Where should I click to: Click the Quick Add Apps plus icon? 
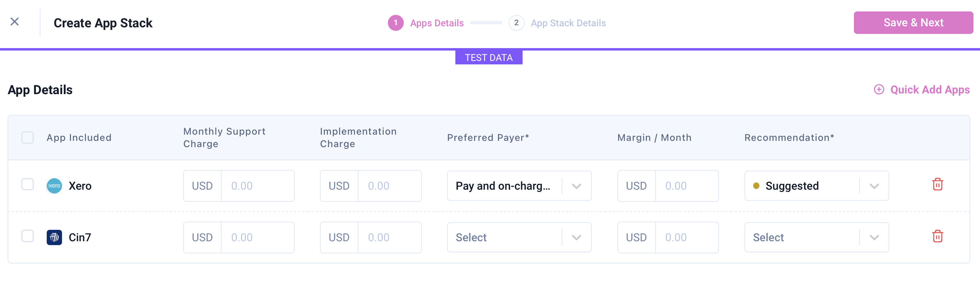pos(879,89)
